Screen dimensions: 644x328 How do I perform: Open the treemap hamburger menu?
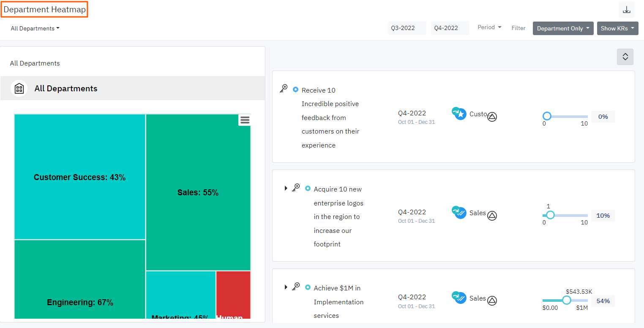tap(245, 120)
